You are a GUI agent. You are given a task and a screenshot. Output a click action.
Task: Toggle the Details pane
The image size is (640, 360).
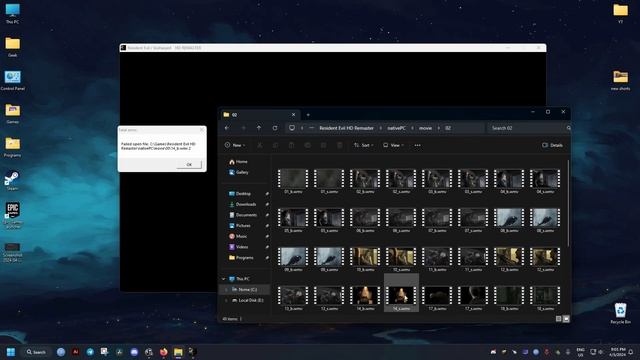tap(552, 145)
